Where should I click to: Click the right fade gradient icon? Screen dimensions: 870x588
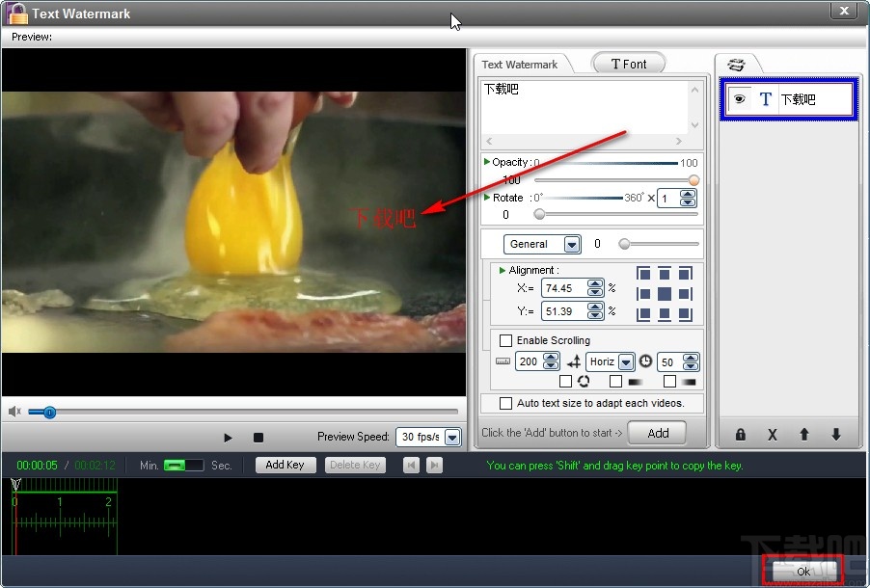point(688,382)
